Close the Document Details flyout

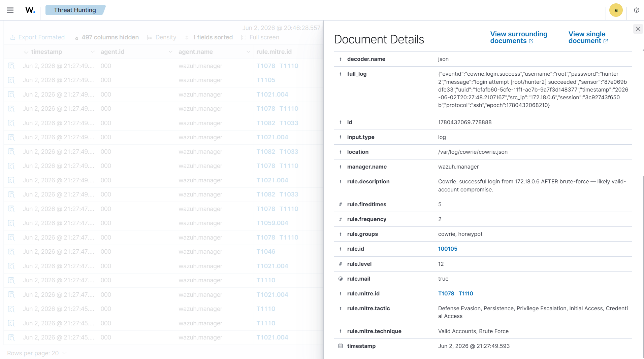click(638, 29)
